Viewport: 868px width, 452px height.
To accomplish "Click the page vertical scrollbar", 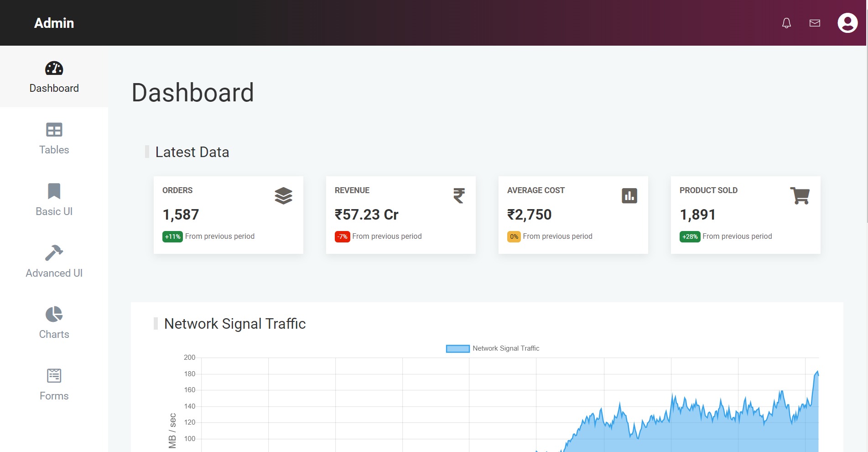I will 867,137.
